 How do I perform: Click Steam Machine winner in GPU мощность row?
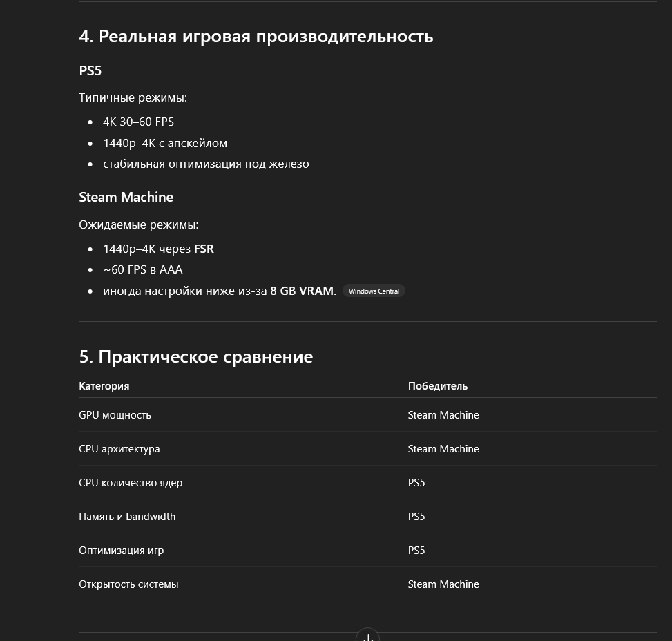pos(443,415)
